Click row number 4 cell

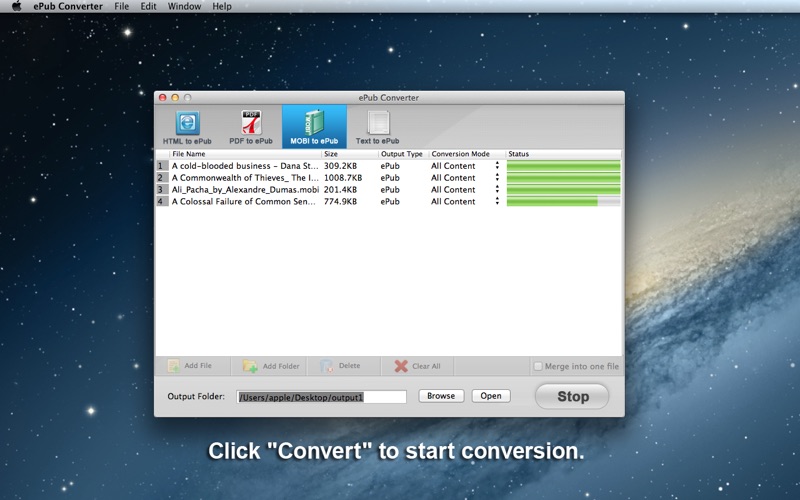tap(162, 201)
